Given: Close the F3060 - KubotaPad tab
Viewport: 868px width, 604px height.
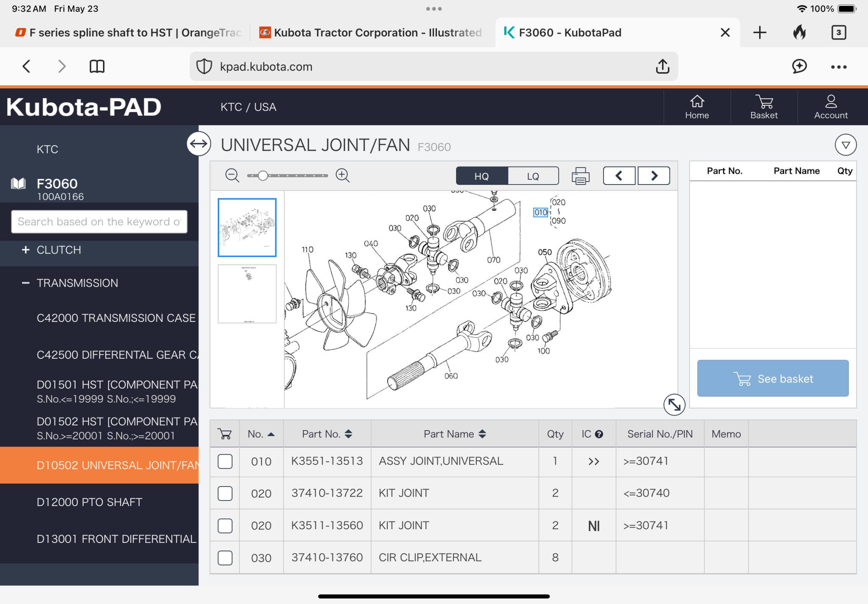Looking at the screenshot, I should click(725, 33).
